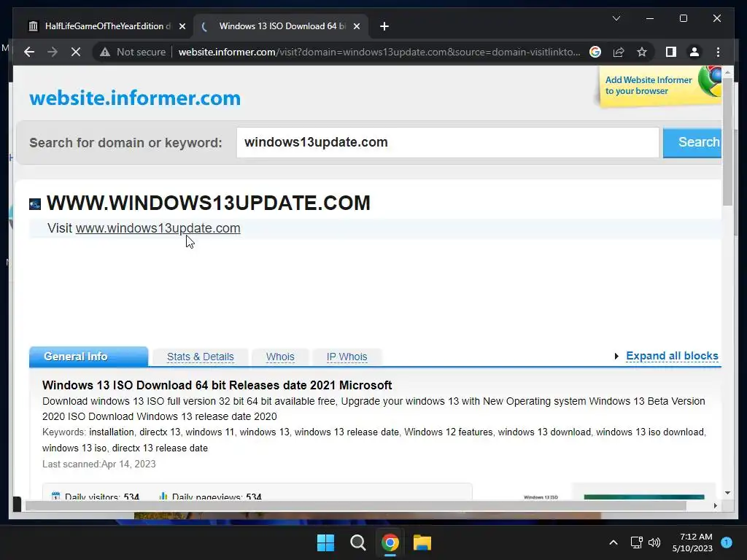Click the address bar URL
This screenshot has height=560, width=747.
[379, 52]
